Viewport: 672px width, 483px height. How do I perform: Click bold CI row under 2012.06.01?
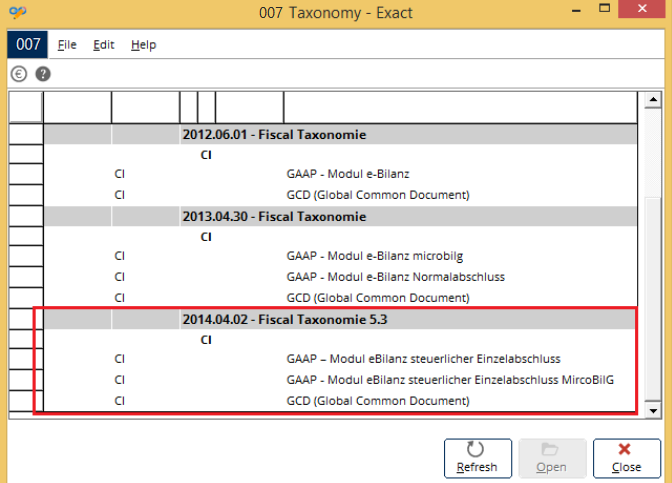click(x=340, y=155)
